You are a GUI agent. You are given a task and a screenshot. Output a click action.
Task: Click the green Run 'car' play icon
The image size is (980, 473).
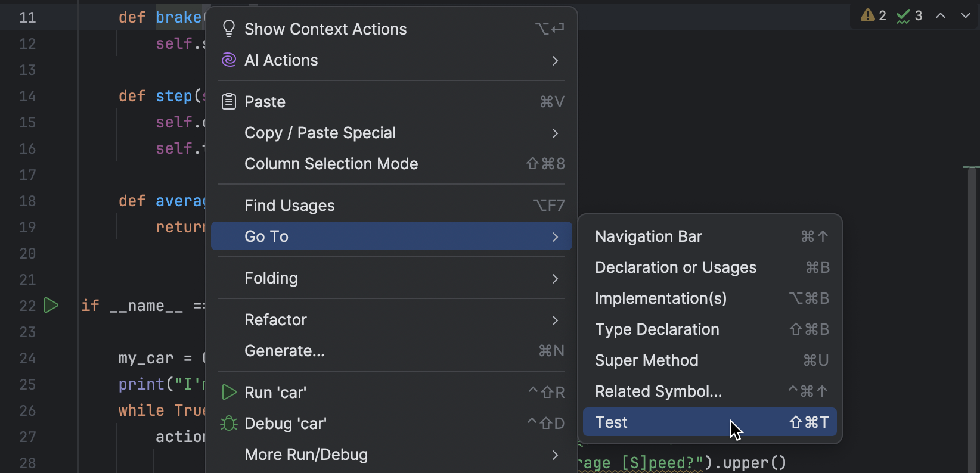[x=229, y=392]
